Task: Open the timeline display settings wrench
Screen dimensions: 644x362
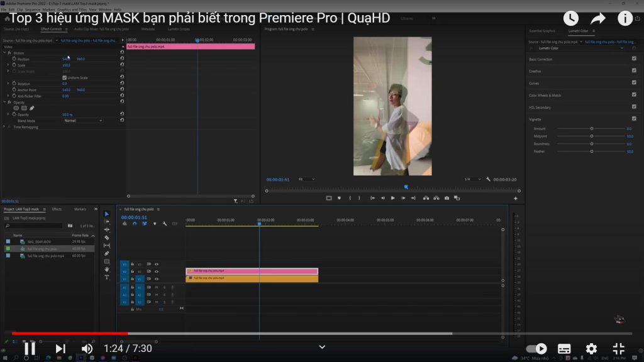Action: pyautogui.click(x=165, y=223)
